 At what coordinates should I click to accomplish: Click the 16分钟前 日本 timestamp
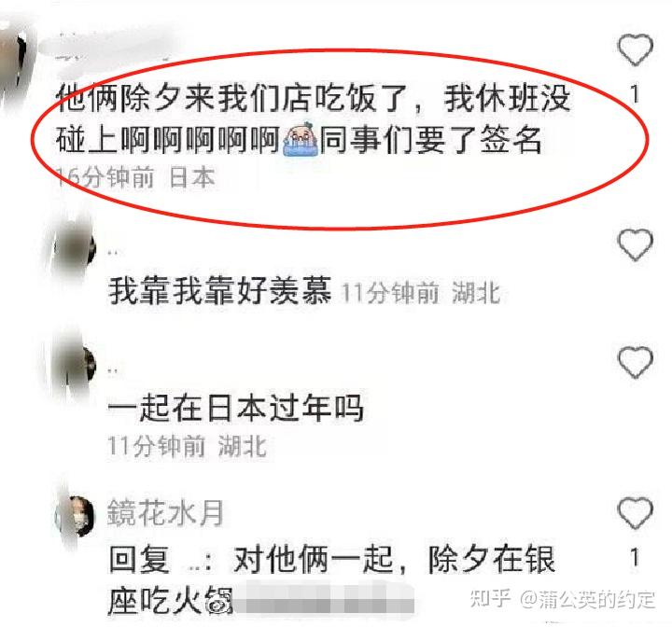click(135, 177)
